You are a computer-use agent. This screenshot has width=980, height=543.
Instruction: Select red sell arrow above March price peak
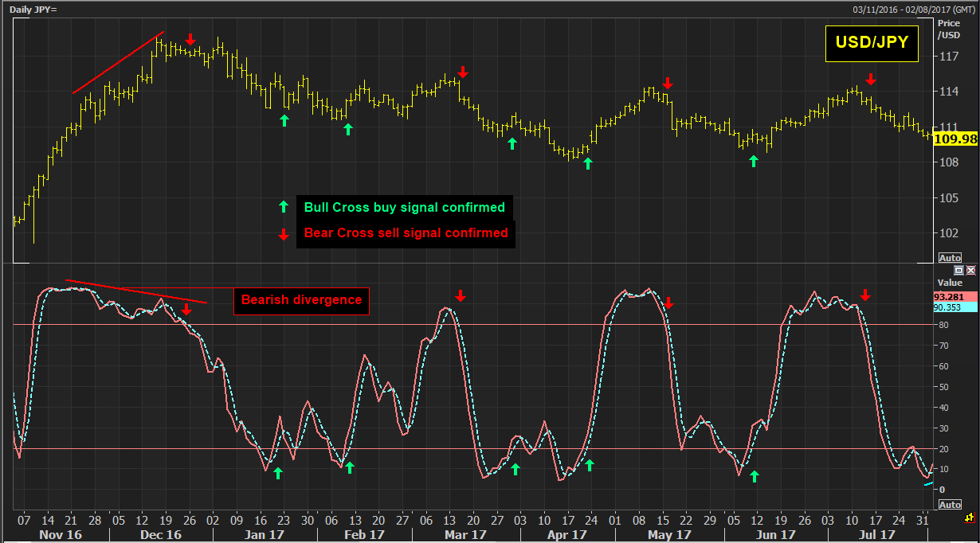pos(463,72)
